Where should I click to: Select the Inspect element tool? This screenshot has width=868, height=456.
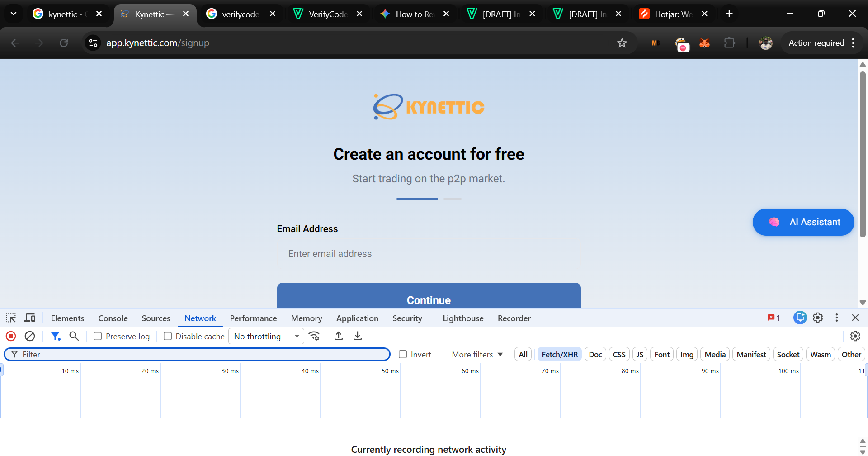tap(10, 318)
